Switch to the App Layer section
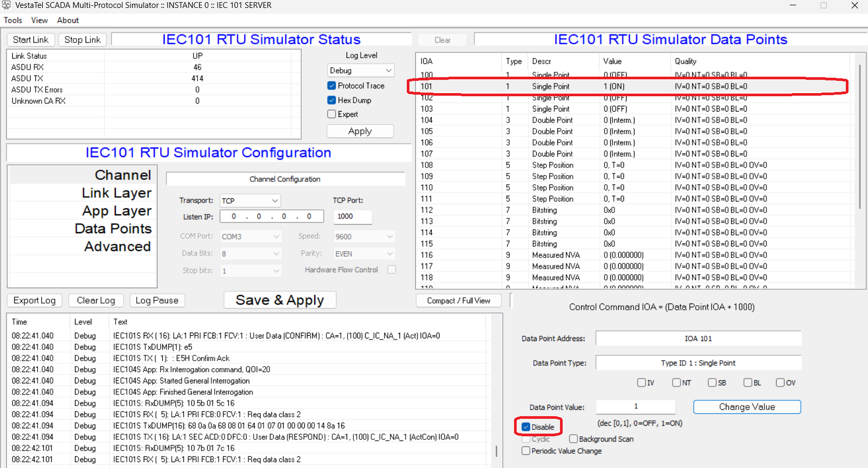The image size is (868, 468). pyautogui.click(x=117, y=211)
